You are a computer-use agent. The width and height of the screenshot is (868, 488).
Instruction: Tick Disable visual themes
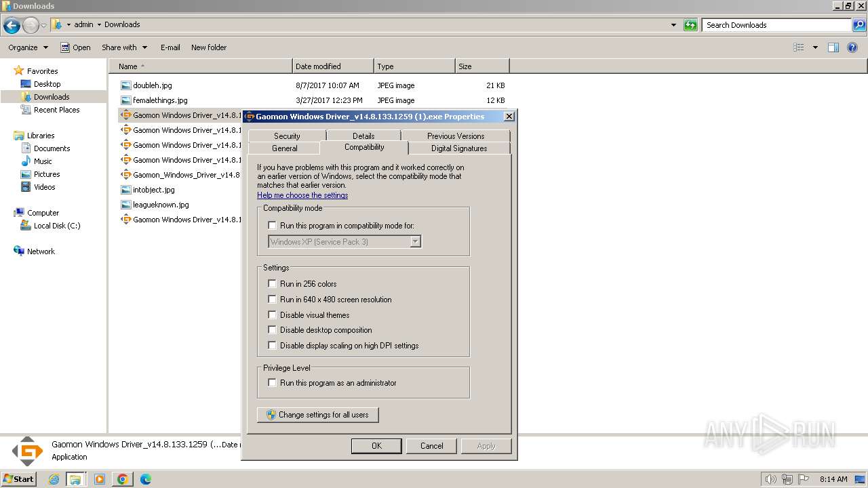click(x=273, y=315)
